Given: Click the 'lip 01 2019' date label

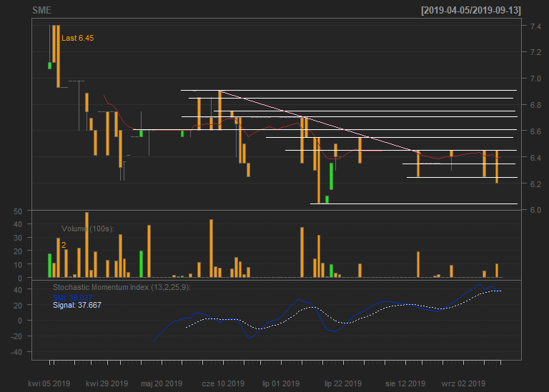Looking at the screenshot, I should (281, 383).
